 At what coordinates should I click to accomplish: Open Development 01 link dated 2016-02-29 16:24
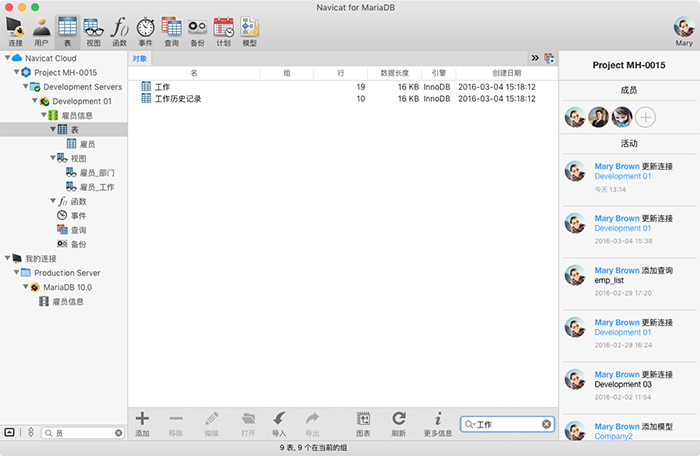pos(622,332)
